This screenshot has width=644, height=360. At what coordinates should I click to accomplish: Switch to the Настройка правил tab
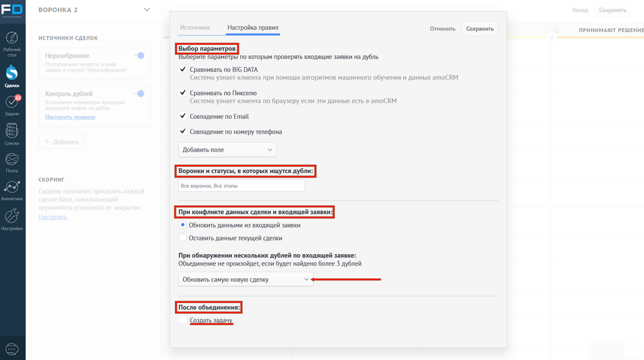(x=253, y=27)
